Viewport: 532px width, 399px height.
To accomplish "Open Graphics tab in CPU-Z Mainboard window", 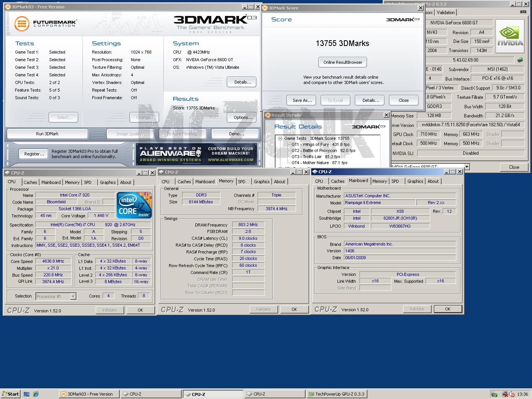I will [415, 181].
